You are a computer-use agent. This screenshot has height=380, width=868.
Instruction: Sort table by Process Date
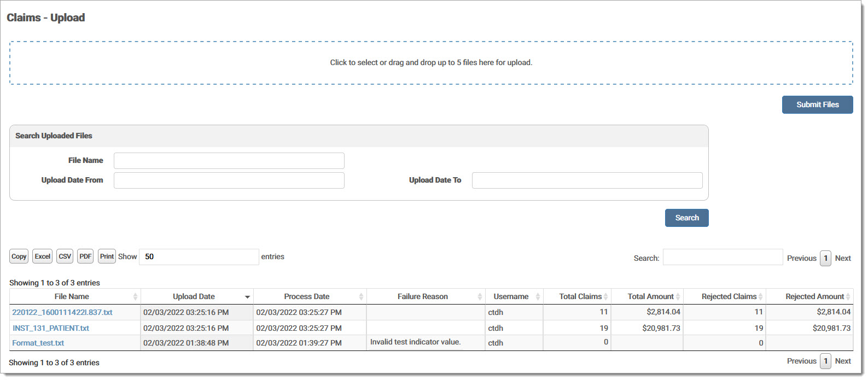[307, 296]
